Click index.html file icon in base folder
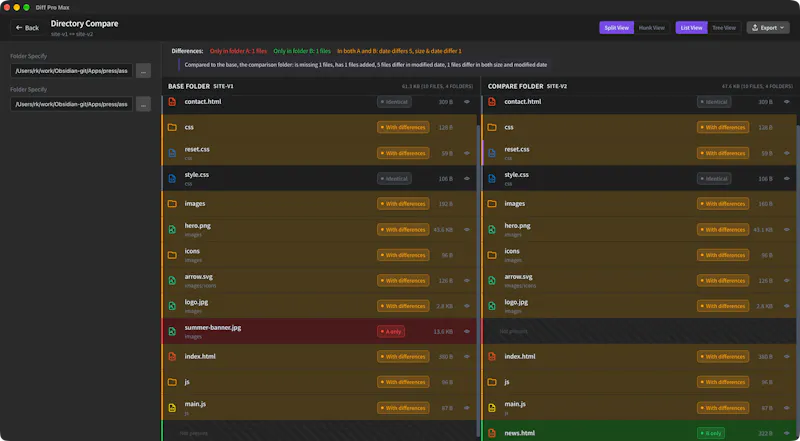 [172, 356]
